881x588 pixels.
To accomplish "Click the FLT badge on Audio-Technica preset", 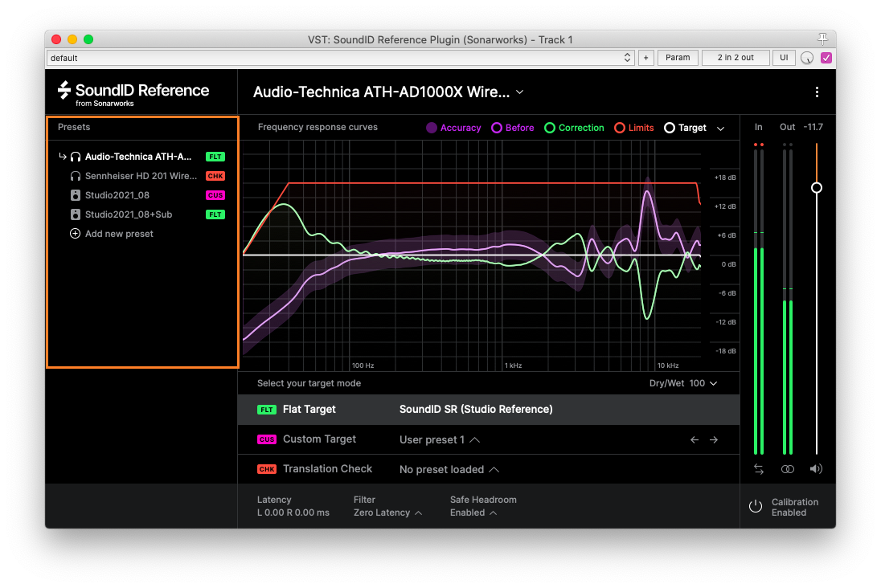I will (215, 157).
